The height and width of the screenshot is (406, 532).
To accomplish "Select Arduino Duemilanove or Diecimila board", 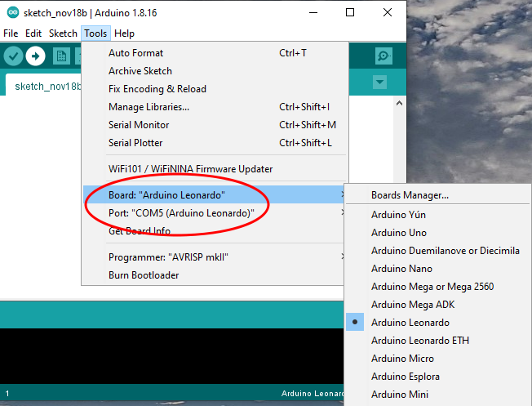I will [437, 251].
